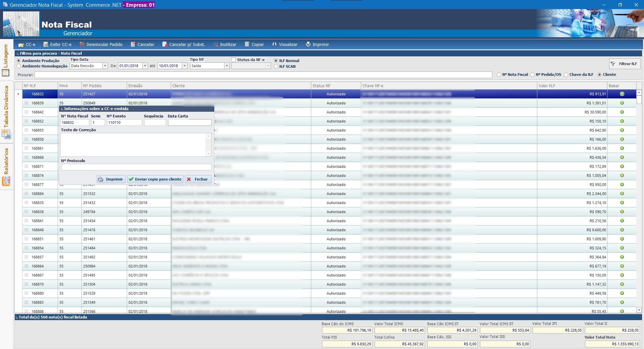644x349 pixels.
Task: Select Ambiente Homologação radio button
Action: pyautogui.click(x=19, y=66)
